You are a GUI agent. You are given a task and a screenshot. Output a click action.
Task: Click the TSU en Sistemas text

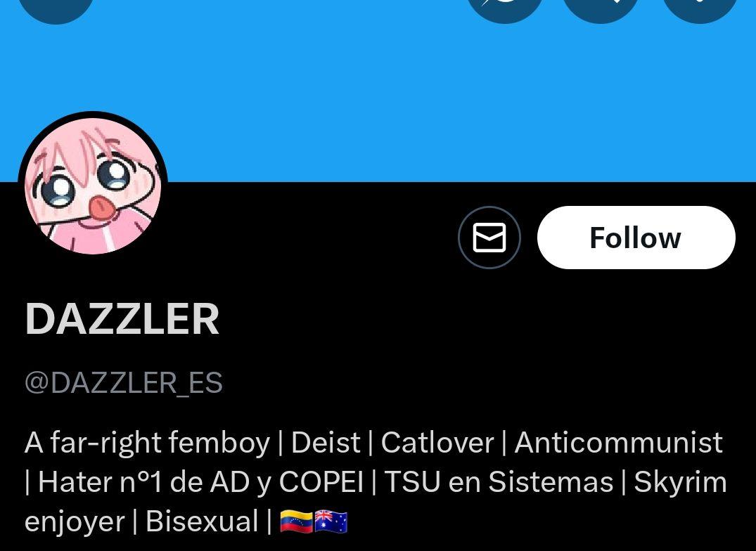[x=499, y=482]
